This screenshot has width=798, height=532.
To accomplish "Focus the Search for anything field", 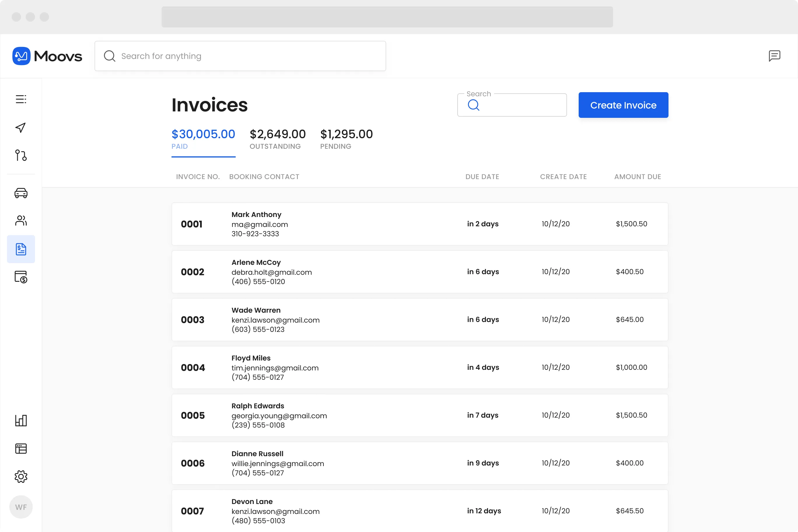I will click(x=240, y=56).
